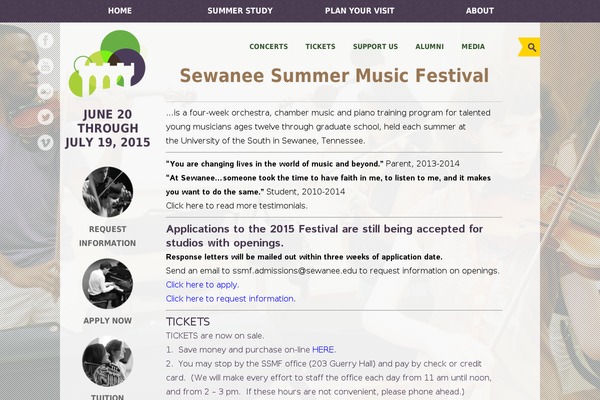
Task: Go to the Home menu item
Action: pos(120,11)
